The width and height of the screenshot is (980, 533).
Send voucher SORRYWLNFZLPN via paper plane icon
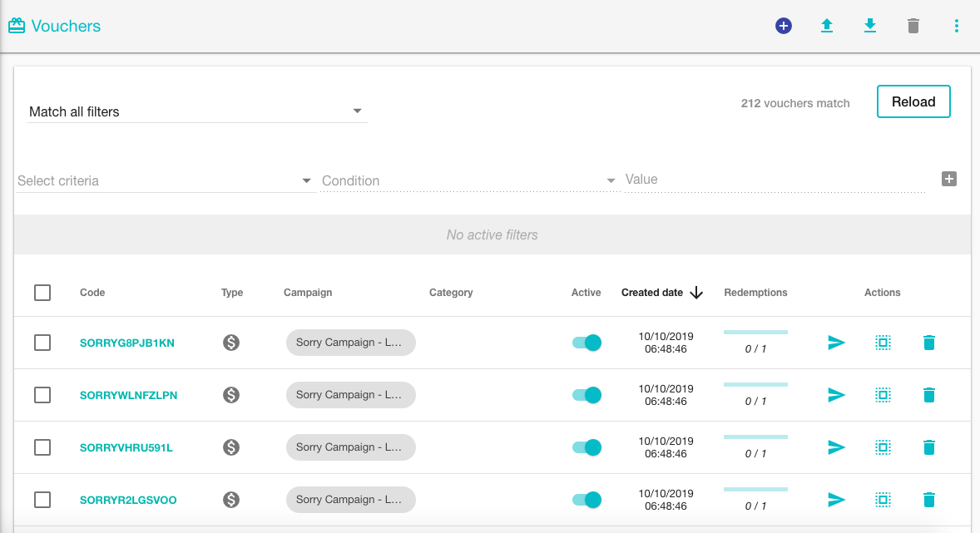click(836, 395)
